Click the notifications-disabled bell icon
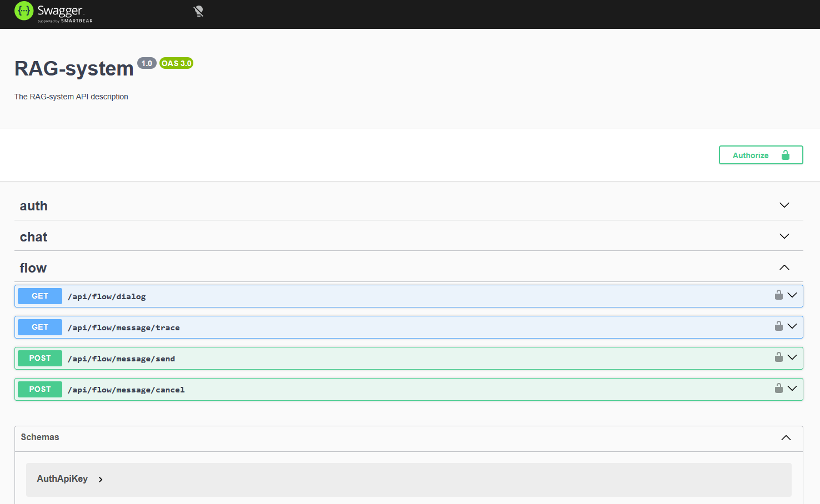Screen dimensions: 820x504 click(198, 11)
